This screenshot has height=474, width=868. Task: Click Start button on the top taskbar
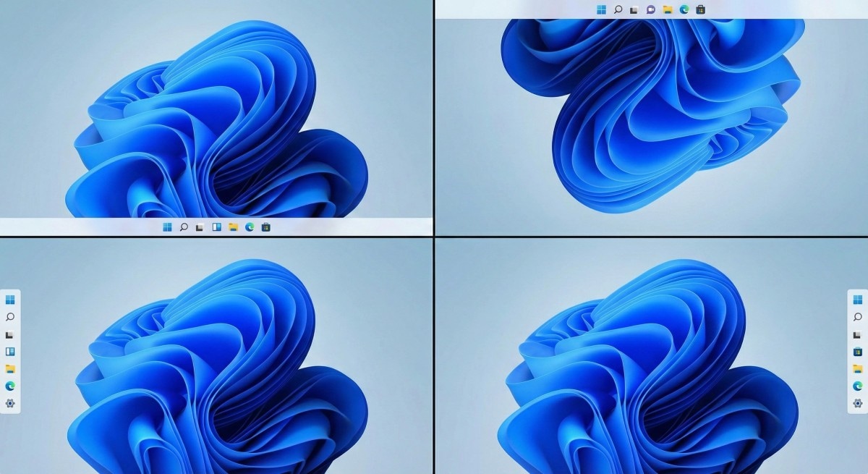(x=601, y=9)
